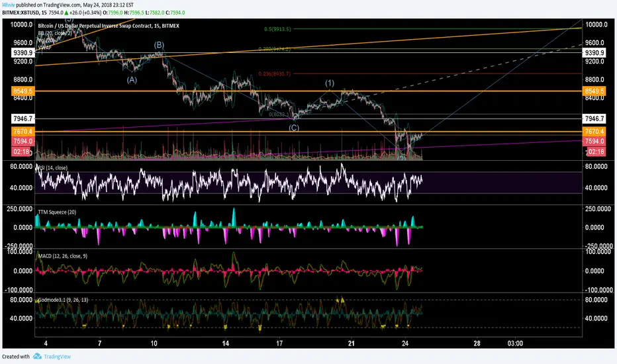Click the high price value H:7596.5
The height and width of the screenshot is (364, 617).
134,13
